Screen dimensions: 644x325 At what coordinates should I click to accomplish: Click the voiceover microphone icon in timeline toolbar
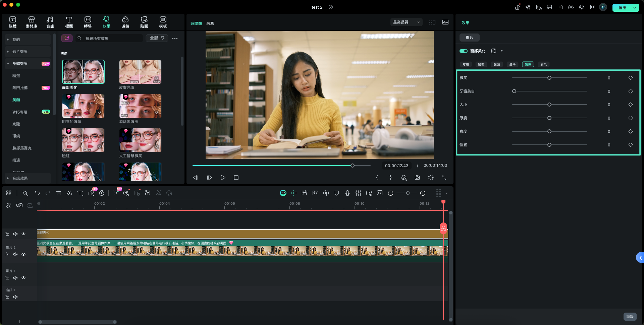pos(347,193)
